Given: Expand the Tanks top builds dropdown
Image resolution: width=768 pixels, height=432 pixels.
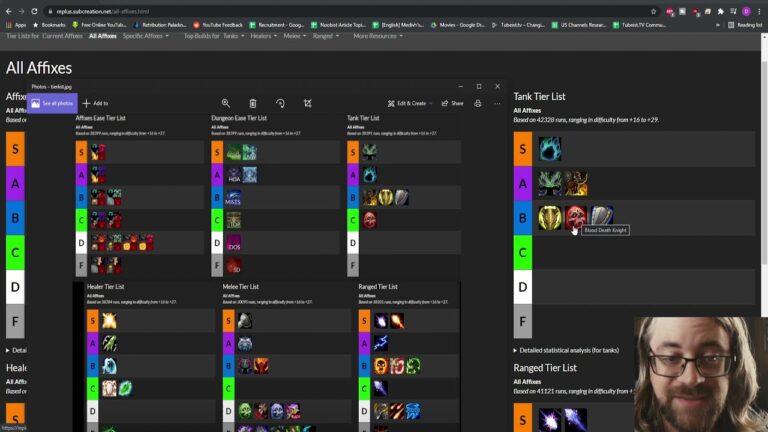Looking at the screenshot, I should (234, 36).
